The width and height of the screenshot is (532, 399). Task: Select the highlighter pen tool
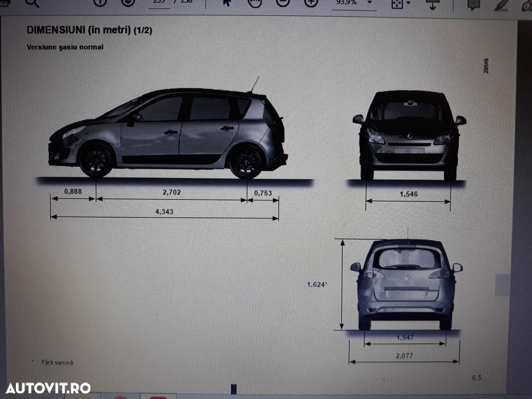click(501, 5)
